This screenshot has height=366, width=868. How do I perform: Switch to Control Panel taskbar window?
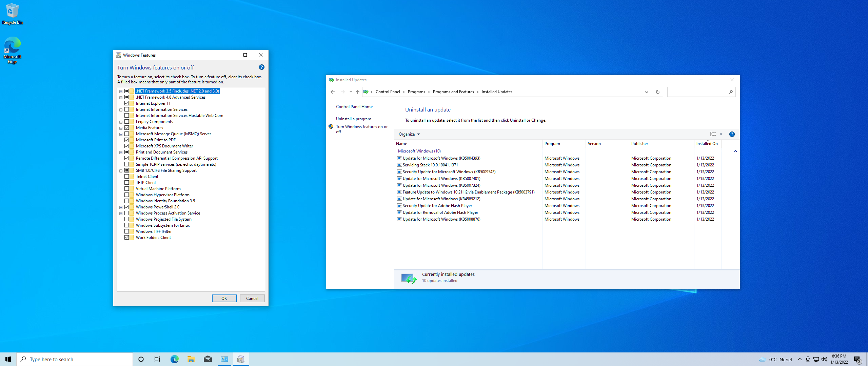click(x=224, y=359)
